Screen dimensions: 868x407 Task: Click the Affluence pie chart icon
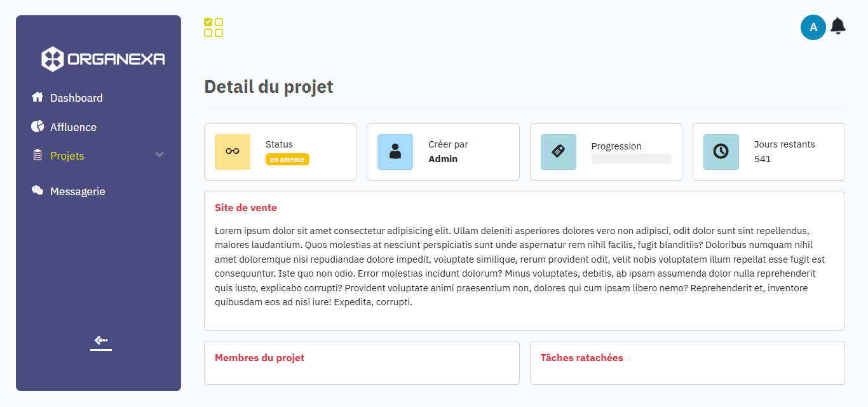click(37, 127)
